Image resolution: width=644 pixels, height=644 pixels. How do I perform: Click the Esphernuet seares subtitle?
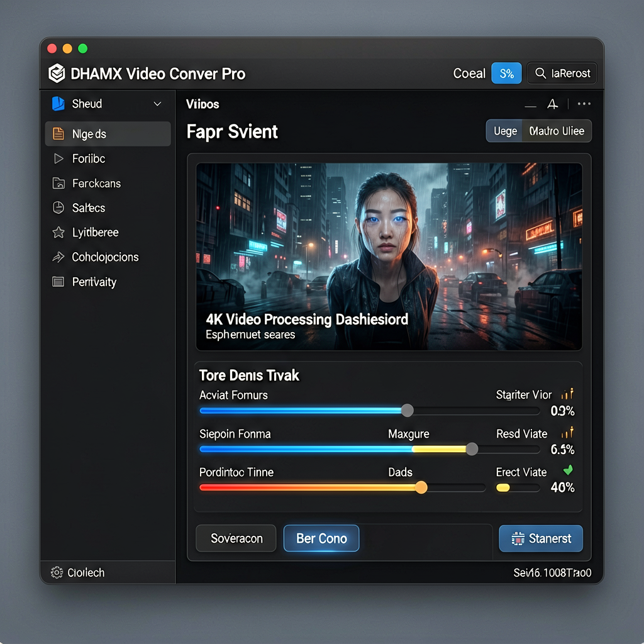pos(250,335)
